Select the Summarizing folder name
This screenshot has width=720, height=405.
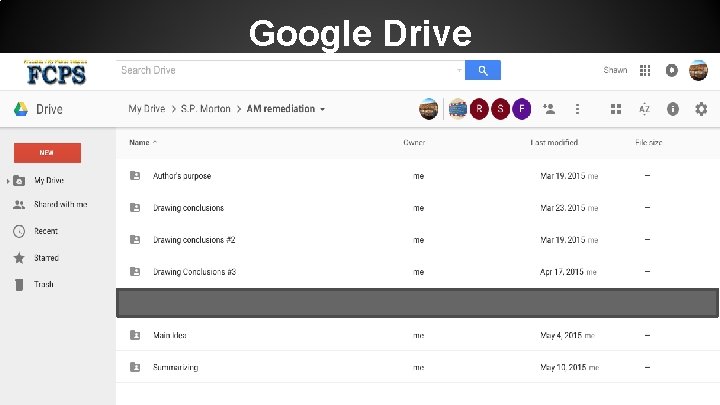(175, 367)
